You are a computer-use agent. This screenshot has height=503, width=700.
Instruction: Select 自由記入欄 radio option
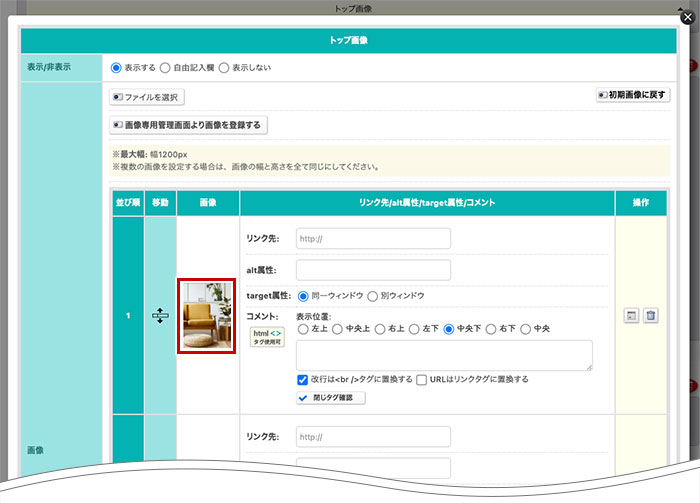pos(165,68)
